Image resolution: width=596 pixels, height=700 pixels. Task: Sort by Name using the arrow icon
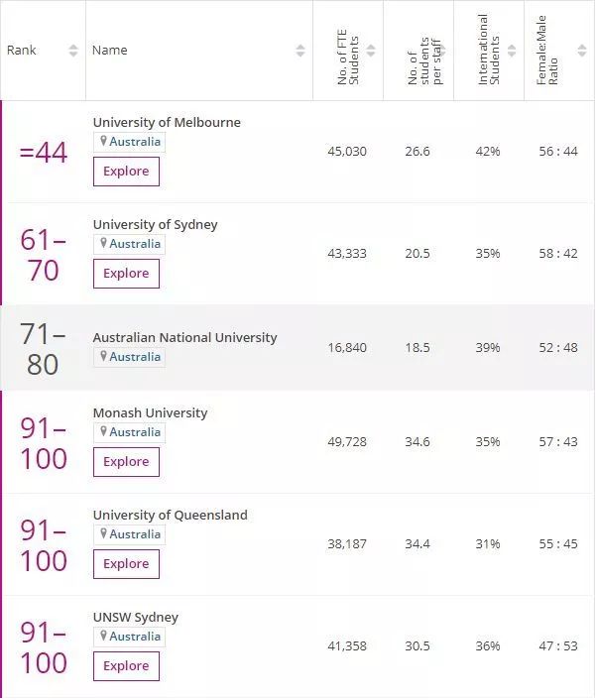pyautogui.click(x=300, y=51)
